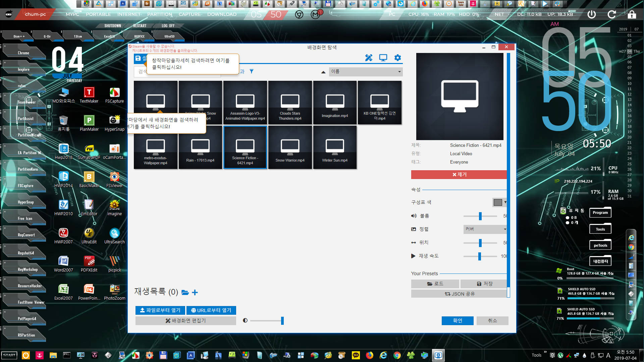Open UltraEdit desktop icon
Screen dimensions: 644x362
point(89,236)
